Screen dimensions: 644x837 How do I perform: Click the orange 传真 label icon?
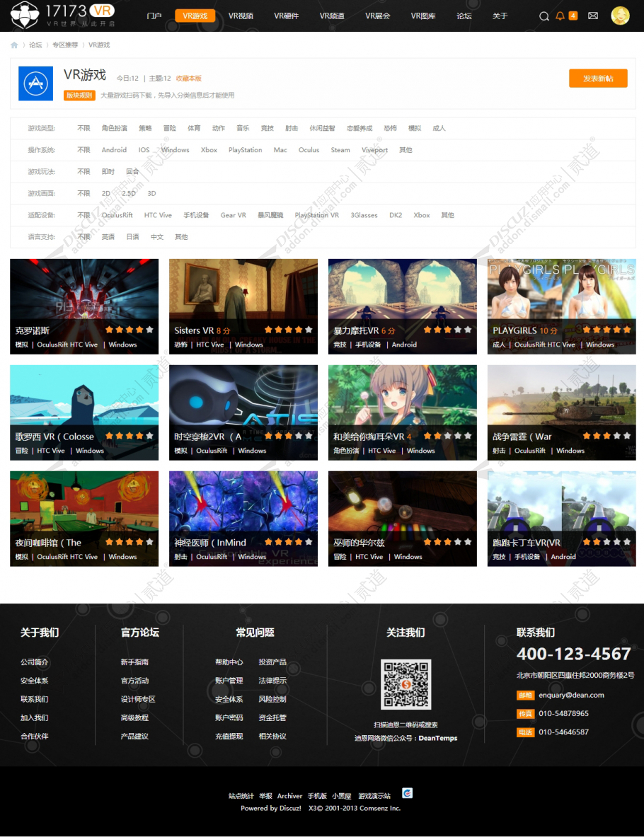525,714
